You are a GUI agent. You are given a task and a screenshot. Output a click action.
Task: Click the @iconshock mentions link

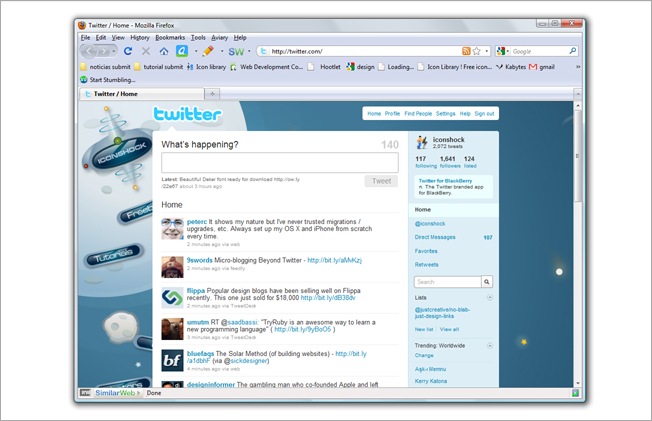(430, 224)
